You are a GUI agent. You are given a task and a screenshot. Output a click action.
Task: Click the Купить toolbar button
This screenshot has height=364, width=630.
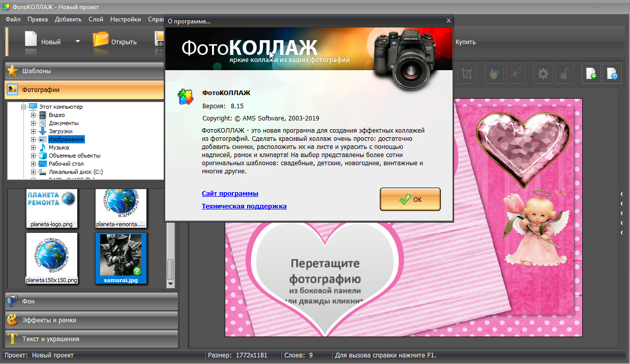(x=465, y=42)
